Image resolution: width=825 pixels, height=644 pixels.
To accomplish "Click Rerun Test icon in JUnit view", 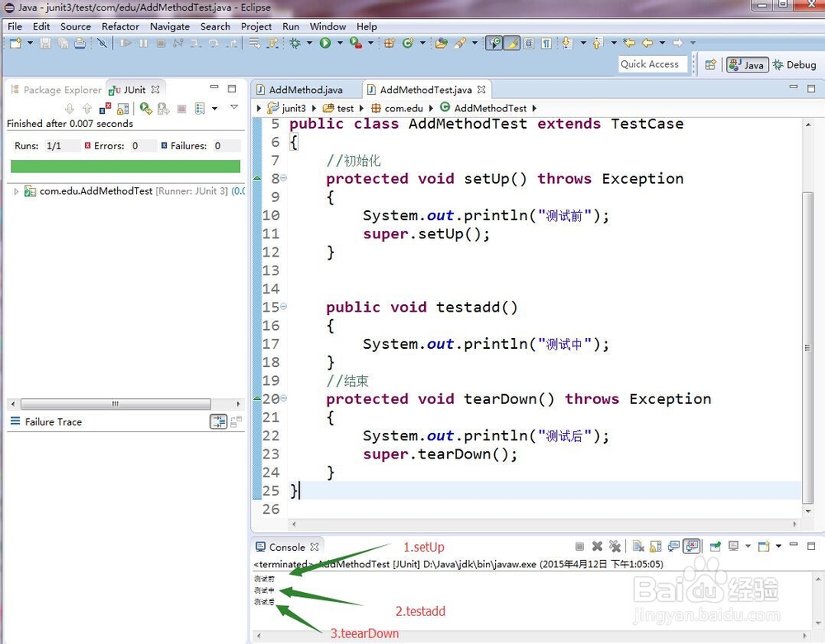I will pyautogui.click(x=146, y=109).
